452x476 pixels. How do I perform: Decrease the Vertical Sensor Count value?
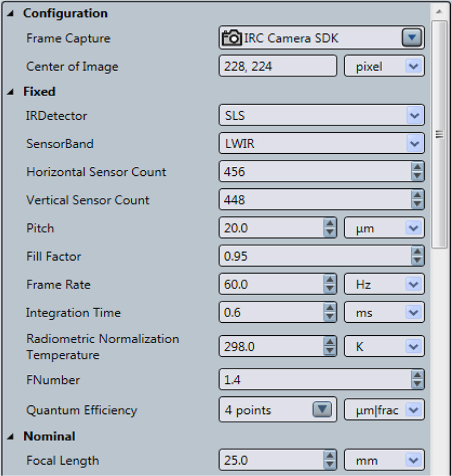[417, 204]
